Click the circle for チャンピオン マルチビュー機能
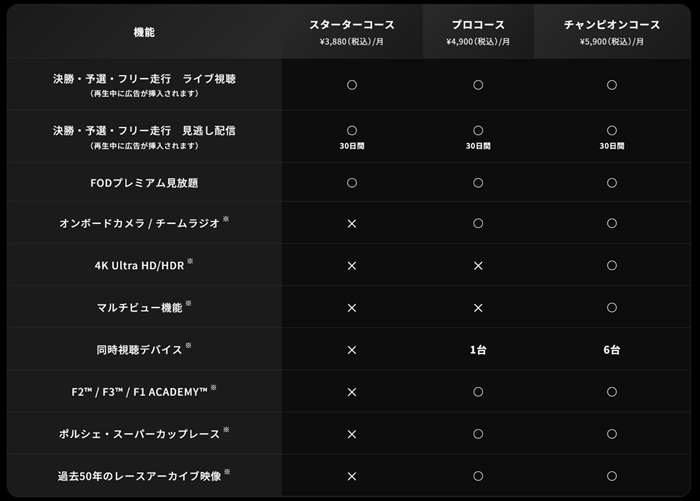Screen dimensions: 700x501 tap(611, 307)
